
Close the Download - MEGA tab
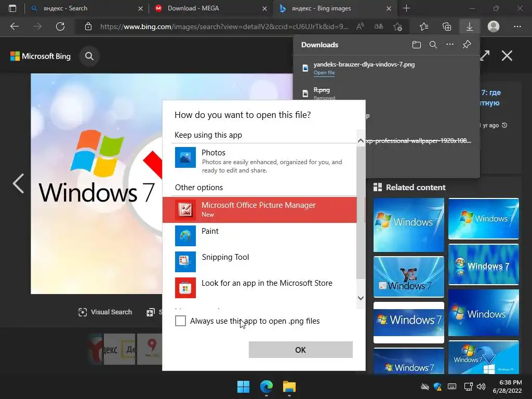pos(264,8)
